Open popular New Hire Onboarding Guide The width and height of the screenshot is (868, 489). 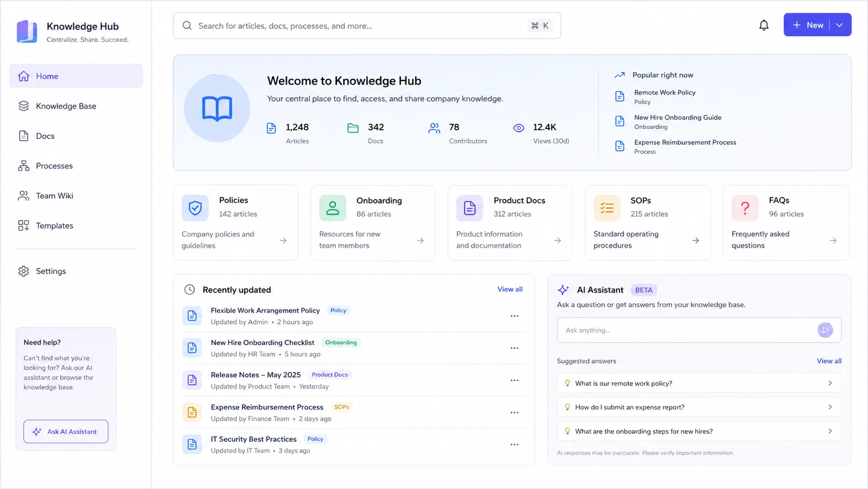tap(677, 117)
